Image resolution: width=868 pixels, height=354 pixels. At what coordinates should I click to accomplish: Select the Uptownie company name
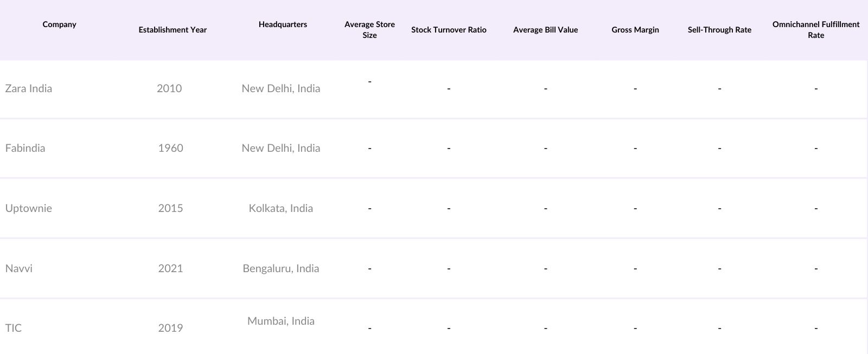click(29, 208)
